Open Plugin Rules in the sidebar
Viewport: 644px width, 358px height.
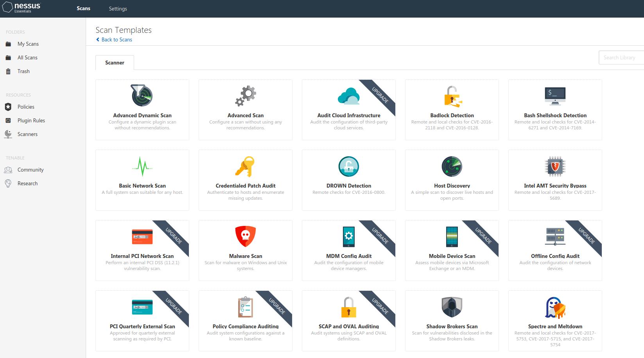(31, 120)
